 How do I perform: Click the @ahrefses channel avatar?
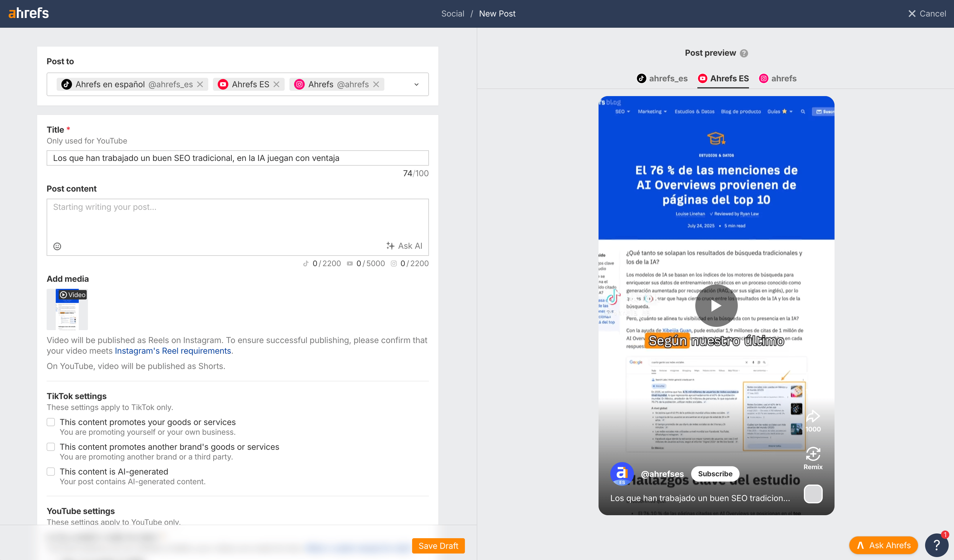[622, 474]
